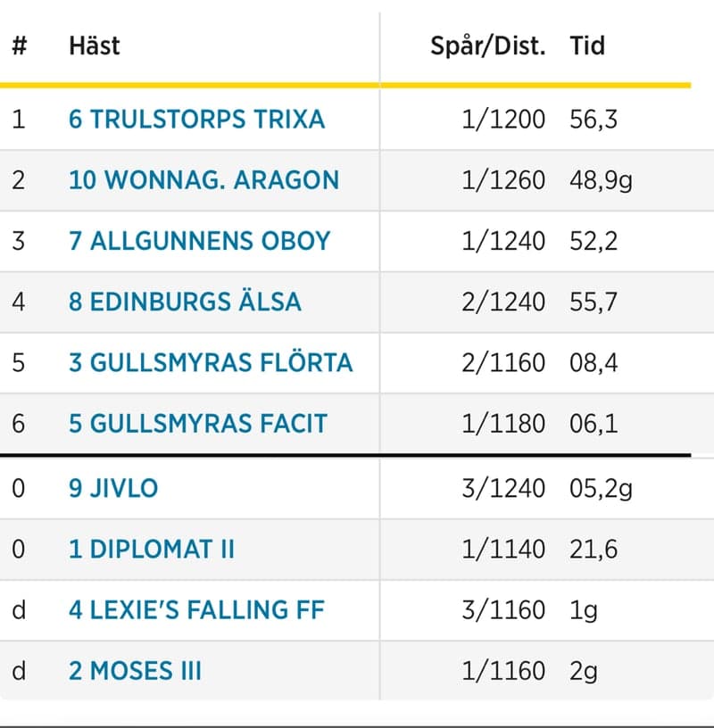This screenshot has height=728, width=714.
Task: Open horse link 6 TRULSTORPS TRIXA
Action: pos(196,119)
